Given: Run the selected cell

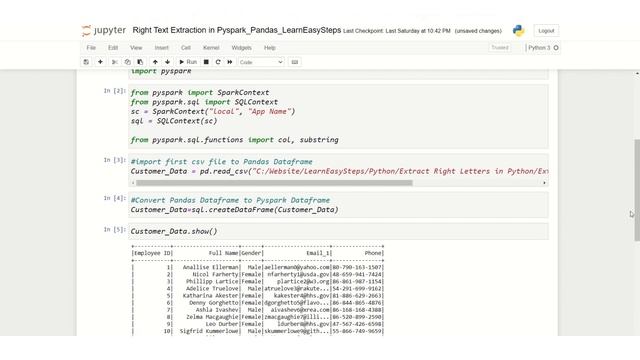Looking at the screenshot, I should [188, 62].
